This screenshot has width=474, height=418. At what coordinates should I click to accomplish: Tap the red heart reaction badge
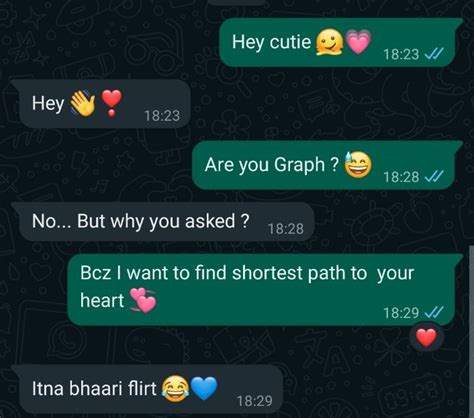point(426,338)
